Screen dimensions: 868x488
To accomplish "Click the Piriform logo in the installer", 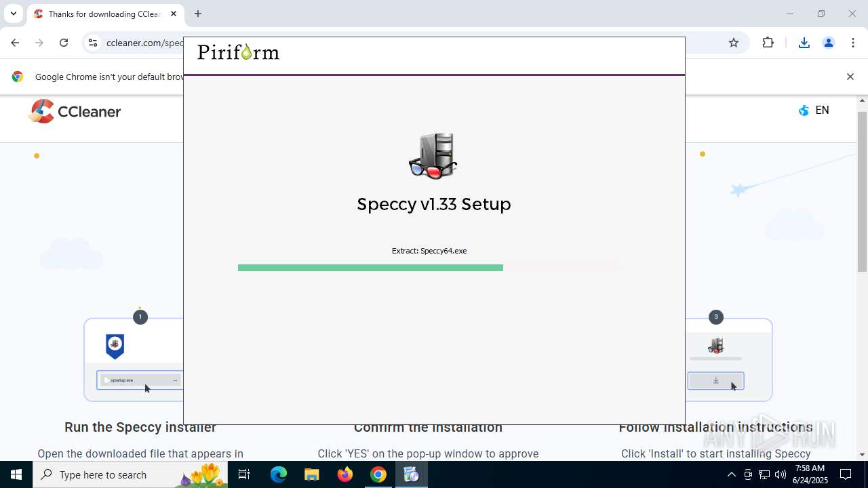I will click(238, 52).
